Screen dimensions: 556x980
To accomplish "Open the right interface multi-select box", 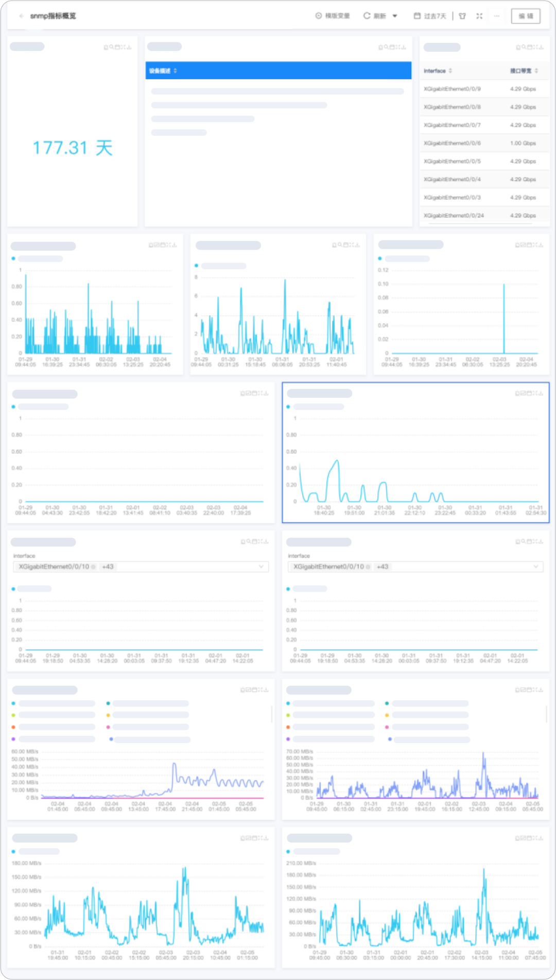I will pos(415,566).
